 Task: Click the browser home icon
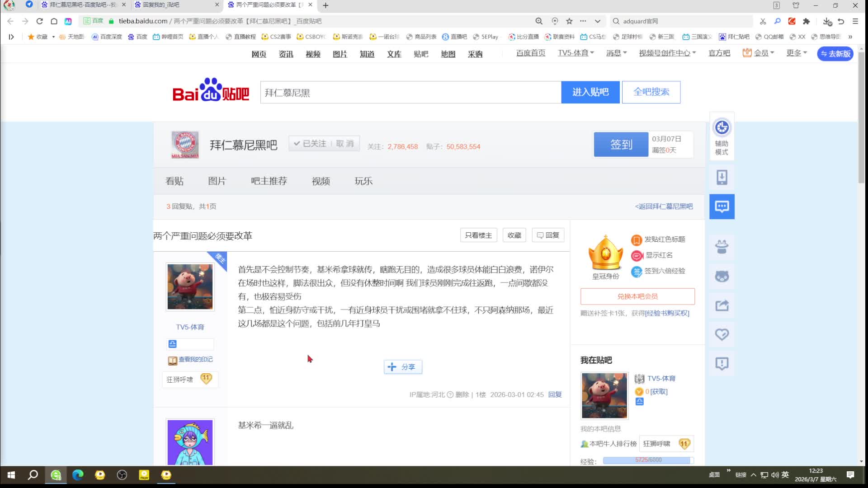coord(54,21)
